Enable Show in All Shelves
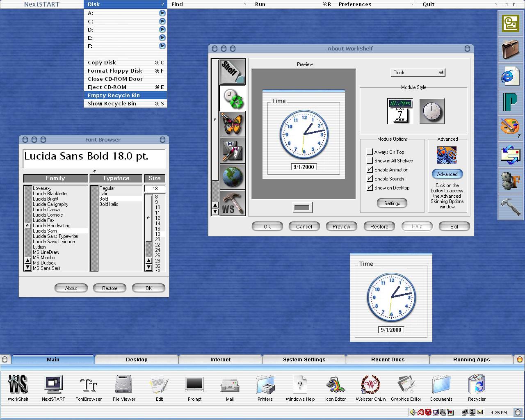This screenshot has height=420, width=525. 370,161
